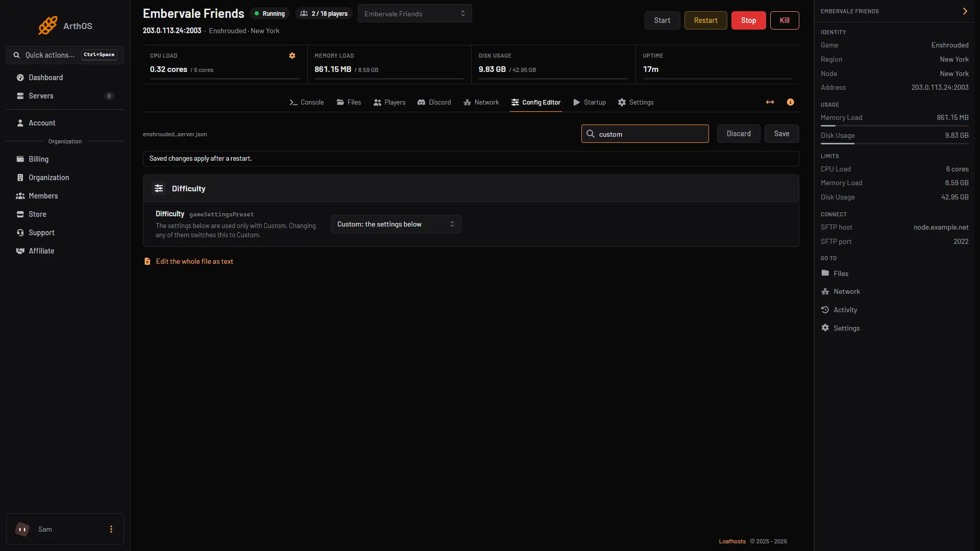
Task: Open Billing page in sidebar
Action: tap(65, 159)
